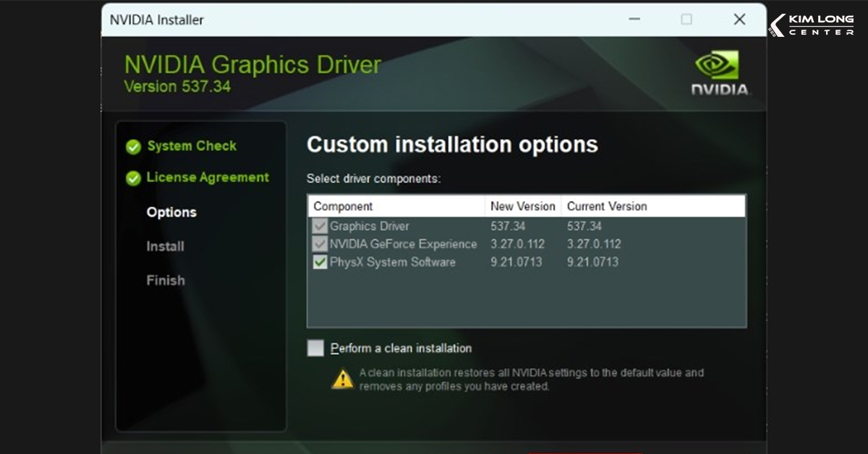Select the Finish step in sidebar
The image size is (868, 454).
[x=166, y=280]
